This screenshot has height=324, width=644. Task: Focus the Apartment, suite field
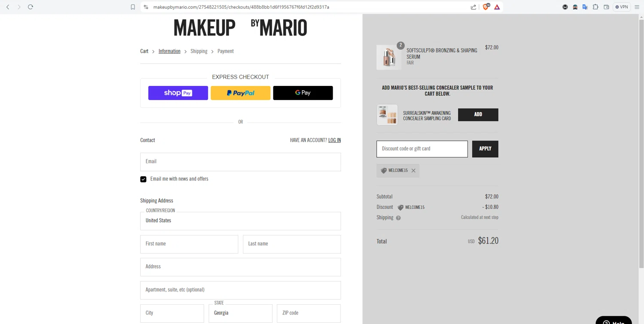240,290
